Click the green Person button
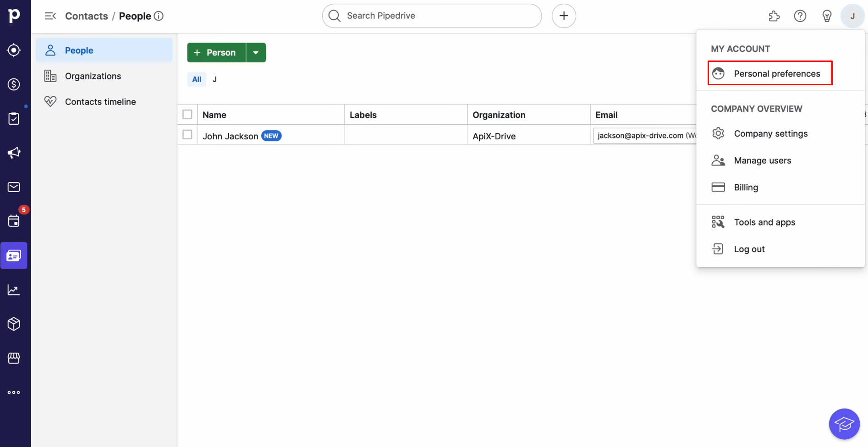868x447 pixels. point(215,52)
